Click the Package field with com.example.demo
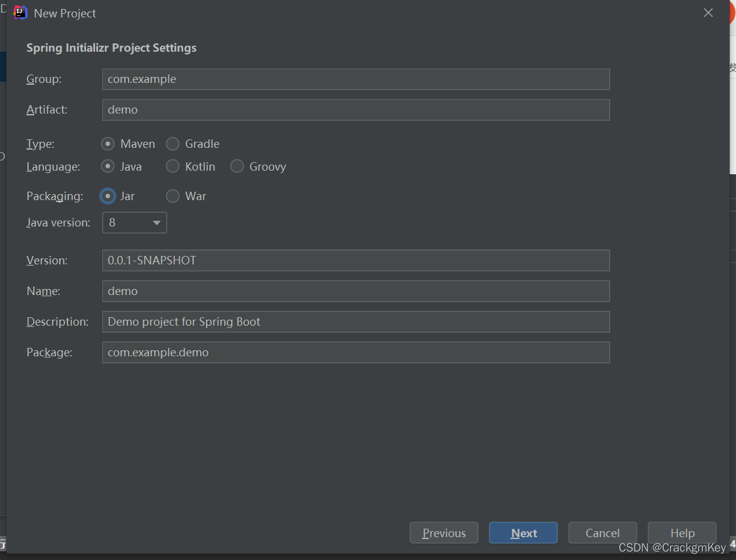736x560 pixels. 356,353
